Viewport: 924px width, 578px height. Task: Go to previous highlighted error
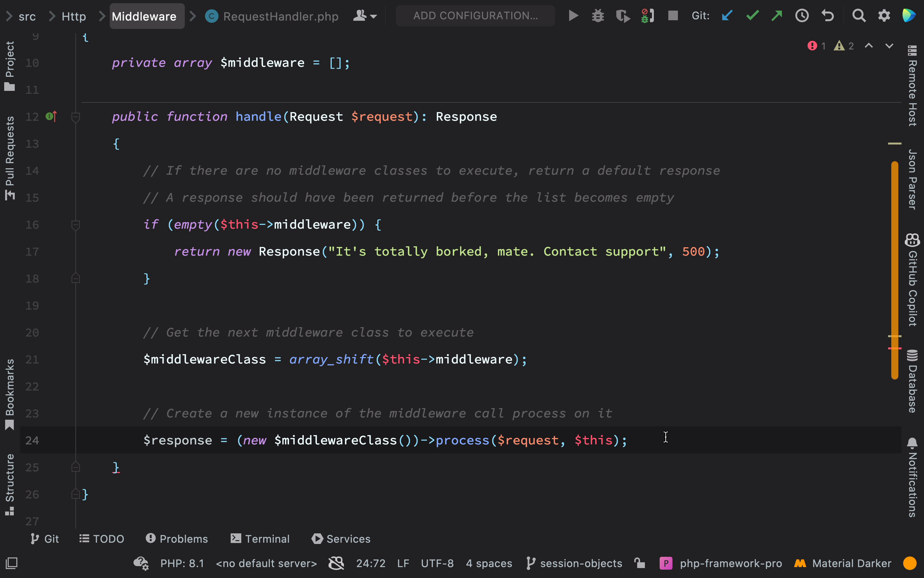(868, 46)
